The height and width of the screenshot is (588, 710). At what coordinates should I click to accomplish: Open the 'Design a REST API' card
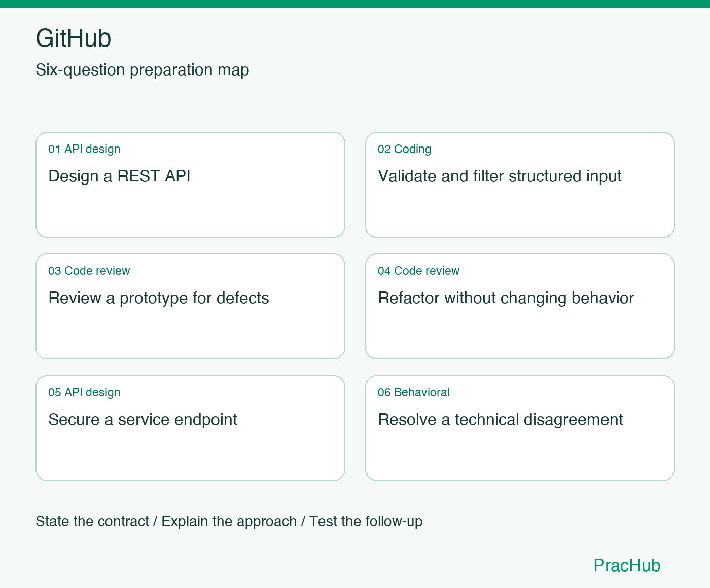point(190,185)
